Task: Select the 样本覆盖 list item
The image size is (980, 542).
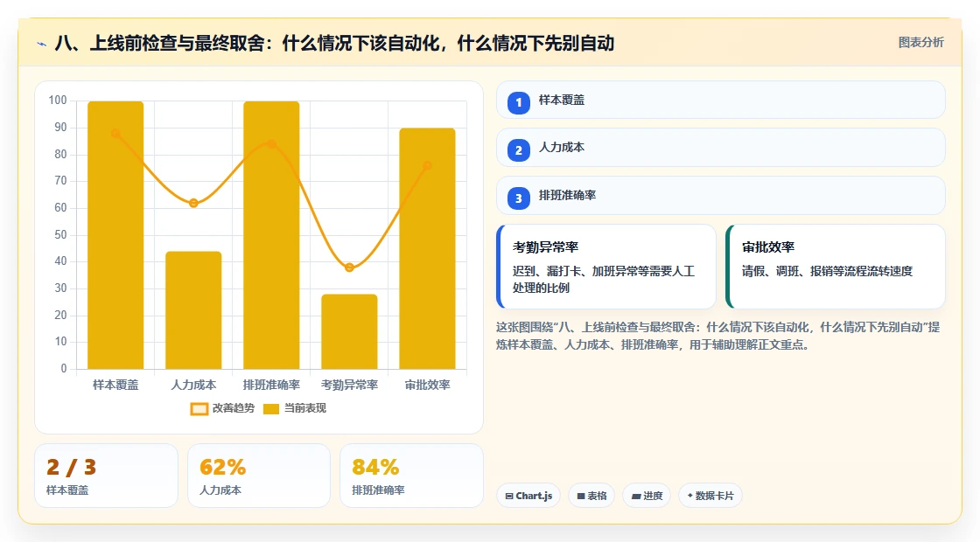Action: (721, 100)
